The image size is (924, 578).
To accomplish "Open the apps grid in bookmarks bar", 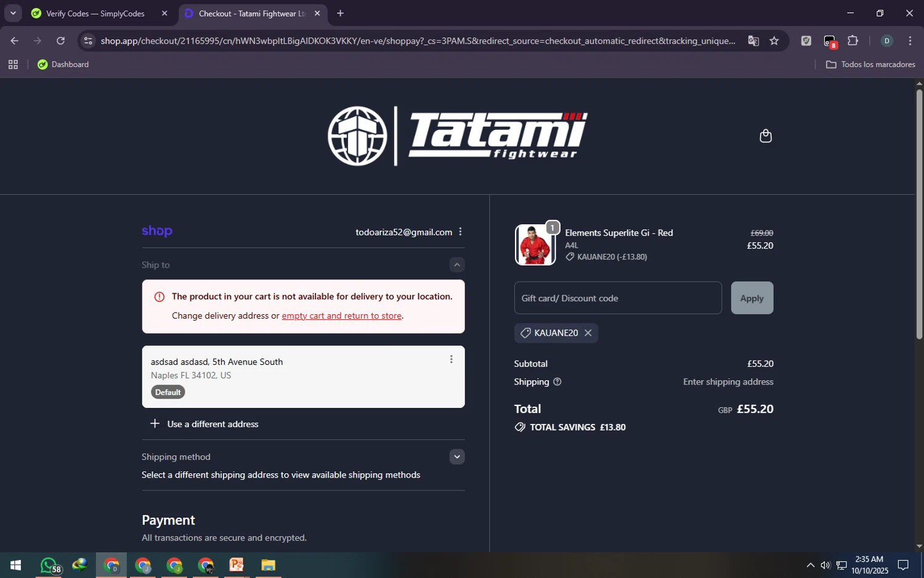I will [13, 64].
